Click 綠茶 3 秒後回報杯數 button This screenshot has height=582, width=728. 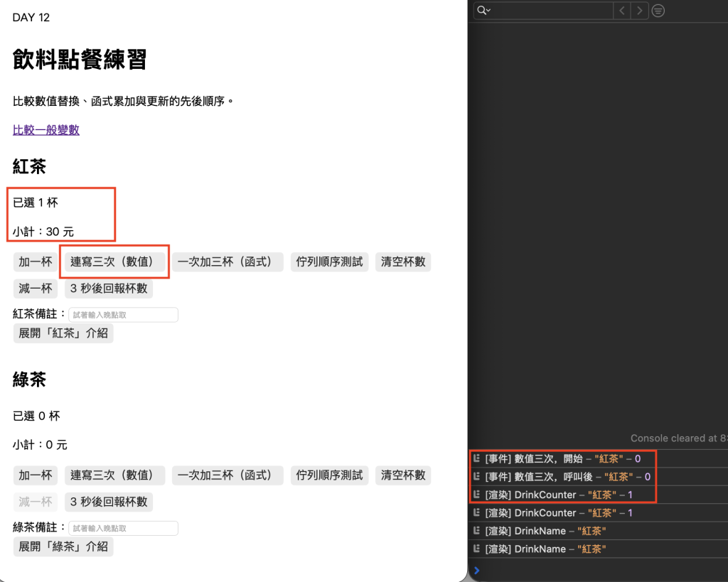click(109, 502)
